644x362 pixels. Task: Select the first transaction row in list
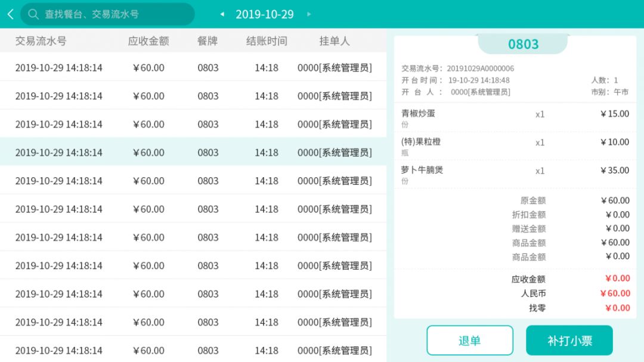(x=193, y=67)
